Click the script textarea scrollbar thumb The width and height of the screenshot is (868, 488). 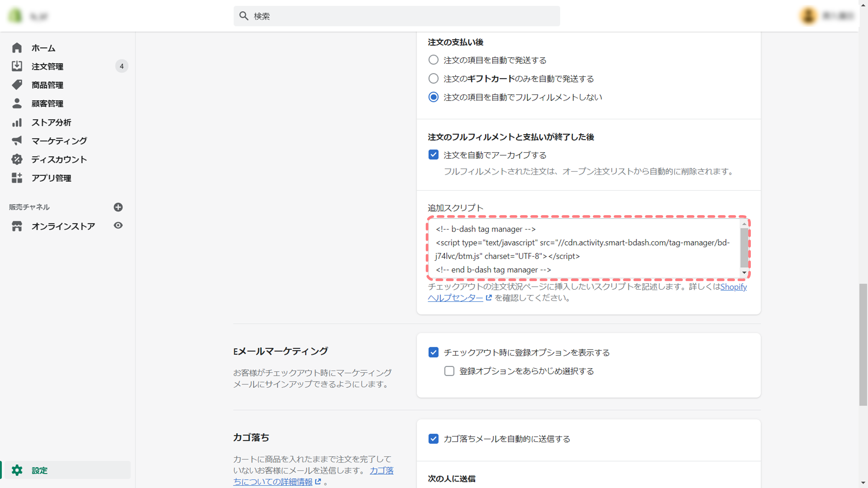(x=744, y=248)
